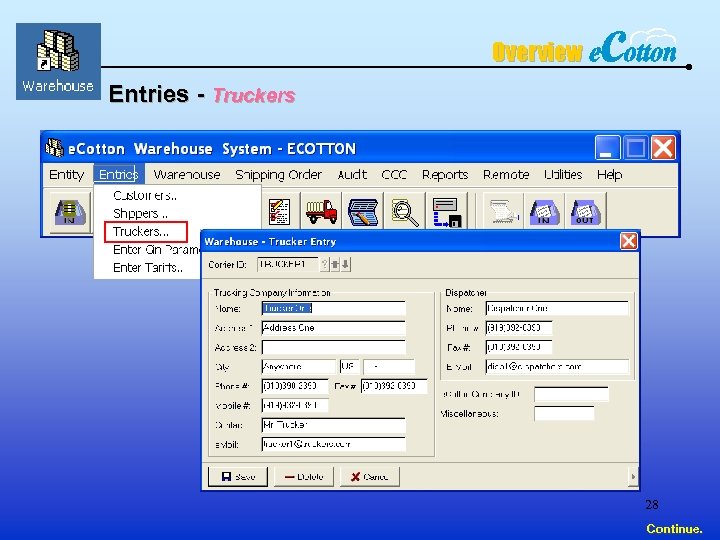This screenshot has height=540, width=720.
Task: Click the Address 1 field
Action: click(x=333, y=328)
